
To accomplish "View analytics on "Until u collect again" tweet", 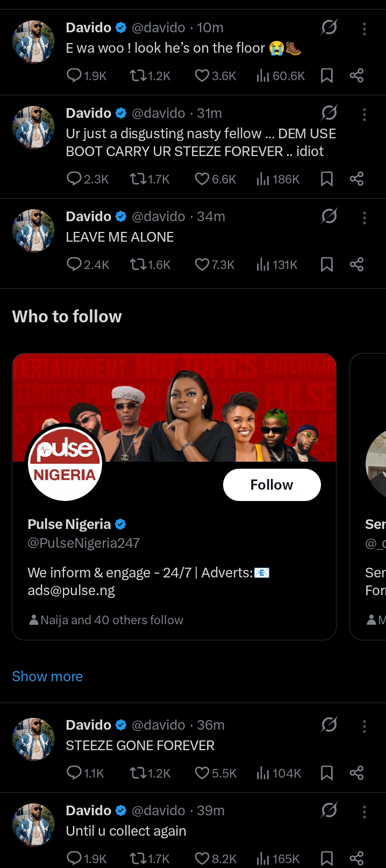I will 263,858.
